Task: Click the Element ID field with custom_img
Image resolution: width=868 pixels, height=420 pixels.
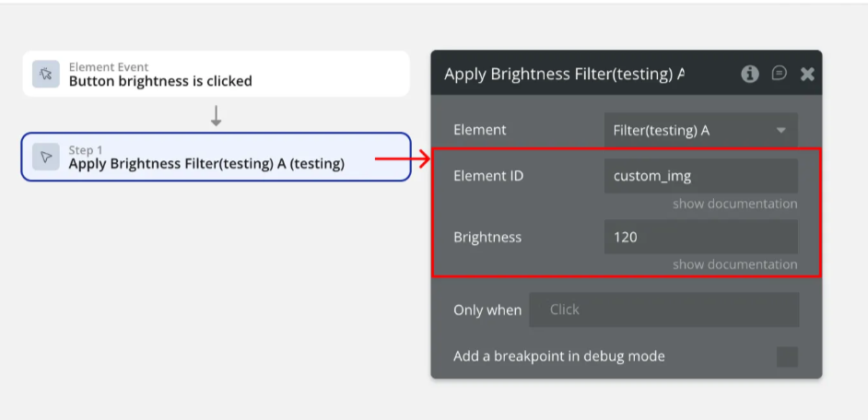Action: pos(700,176)
